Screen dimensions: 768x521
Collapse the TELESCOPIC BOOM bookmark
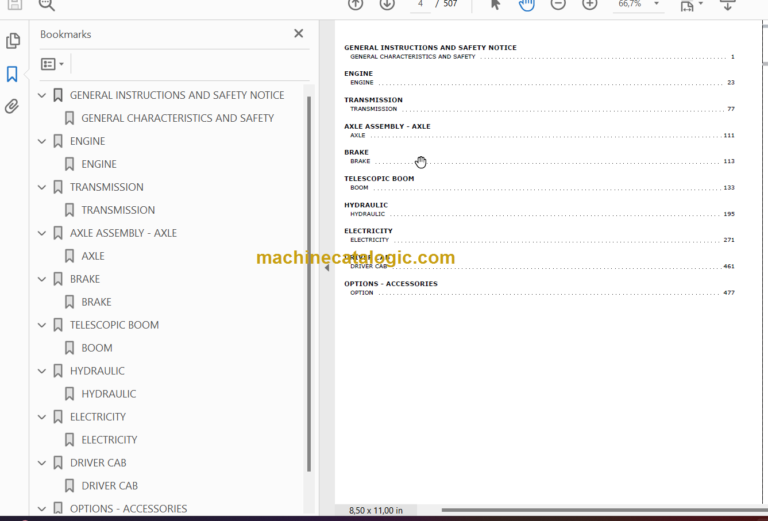click(x=42, y=326)
